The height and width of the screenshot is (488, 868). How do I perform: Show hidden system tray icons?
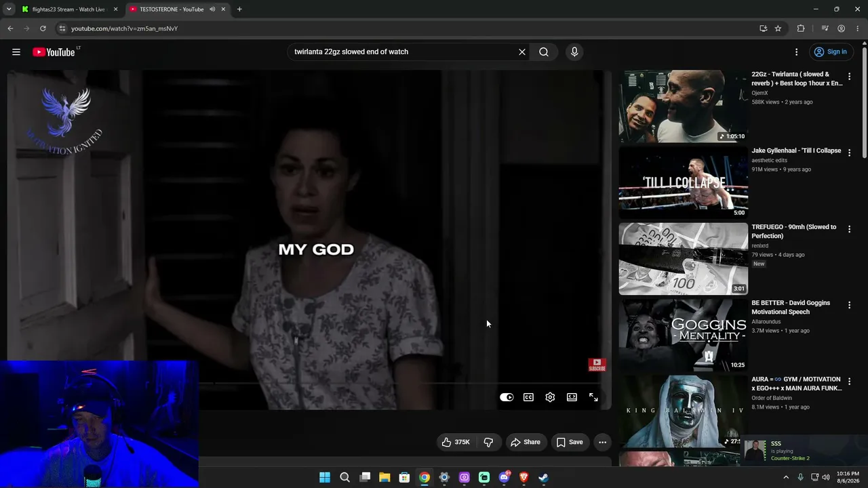786,477
